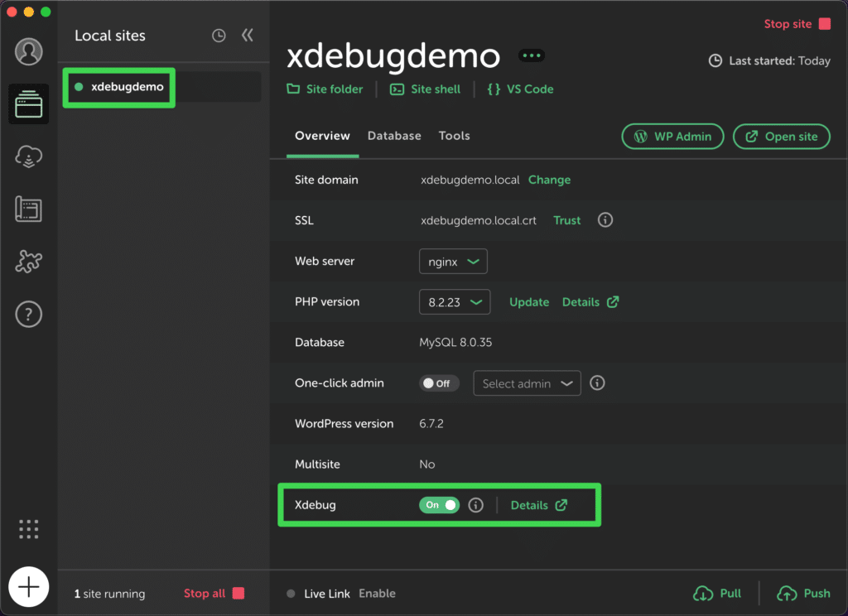The height and width of the screenshot is (616, 848).
Task: Click the red Stop all square icon
Action: tap(238, 594)
